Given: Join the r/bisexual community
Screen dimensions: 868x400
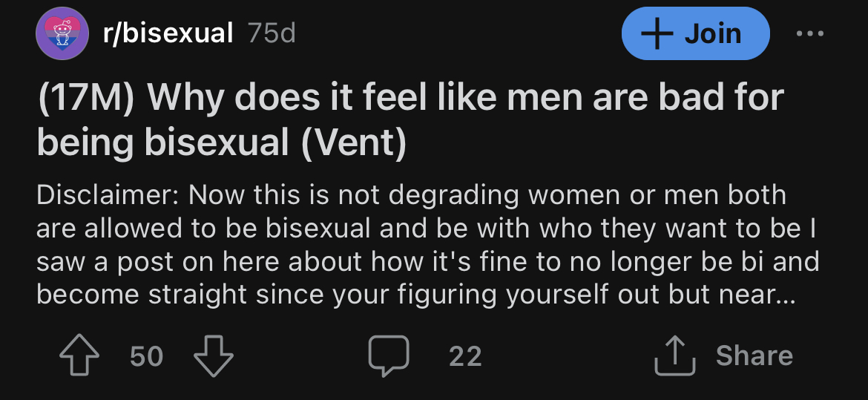Looking at the screenshot, I should [x=695, y=33].
